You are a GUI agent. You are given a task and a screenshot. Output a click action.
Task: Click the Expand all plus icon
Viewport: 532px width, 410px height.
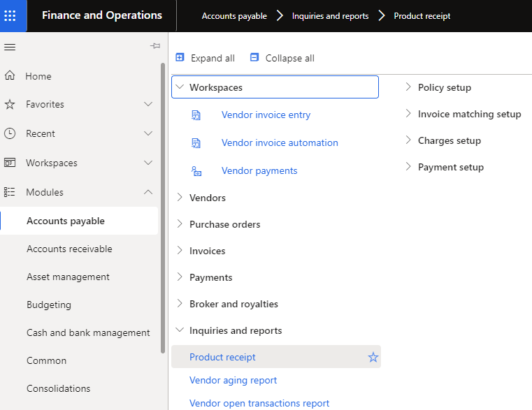click(x=180, y=57)
